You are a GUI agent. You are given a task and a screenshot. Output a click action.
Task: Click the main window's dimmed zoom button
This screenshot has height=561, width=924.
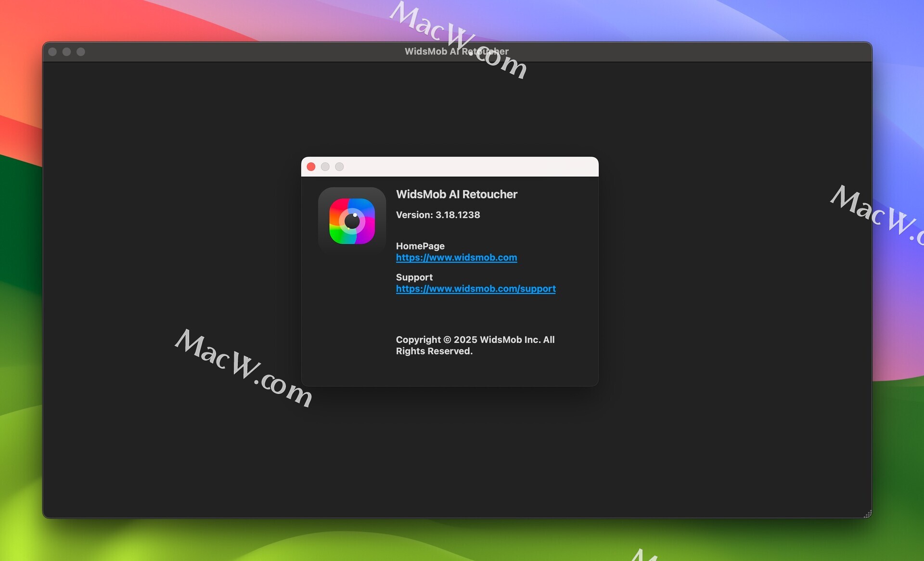pyautogui.click(x=81, y=52)
